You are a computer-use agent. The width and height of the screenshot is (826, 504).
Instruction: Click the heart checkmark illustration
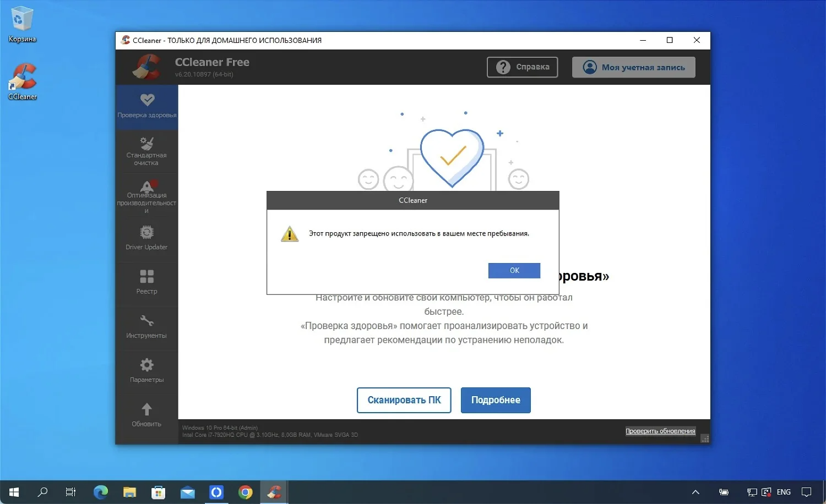click(x=452, y=157)
